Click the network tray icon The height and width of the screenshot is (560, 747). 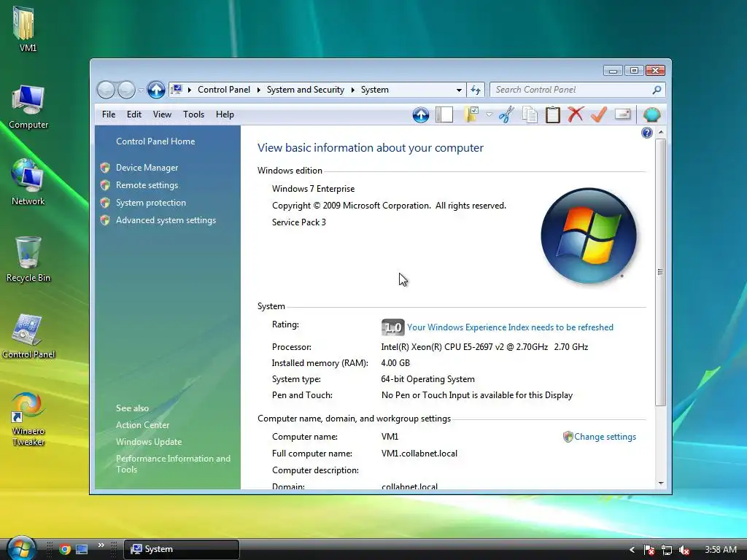(x=667, y=550)
